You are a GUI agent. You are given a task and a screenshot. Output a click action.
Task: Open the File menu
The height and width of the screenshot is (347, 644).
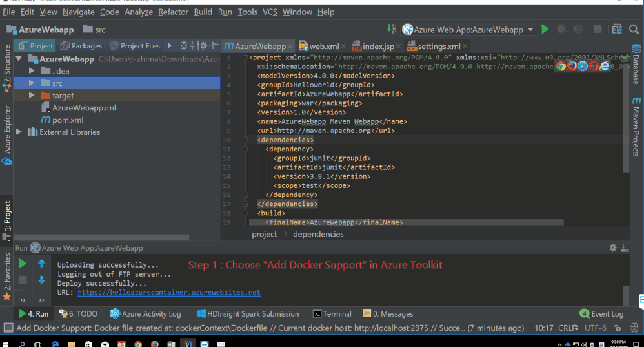coord(8,12)
